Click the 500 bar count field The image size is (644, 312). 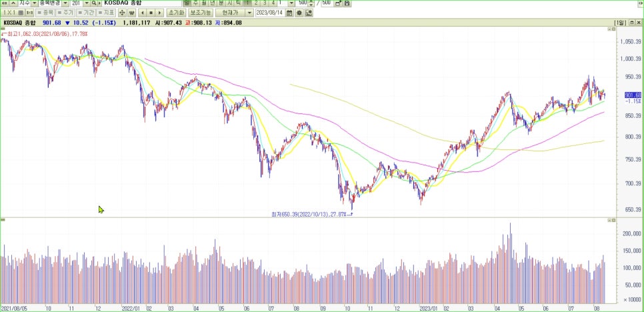pyautogui.click(x=302, y=3)
